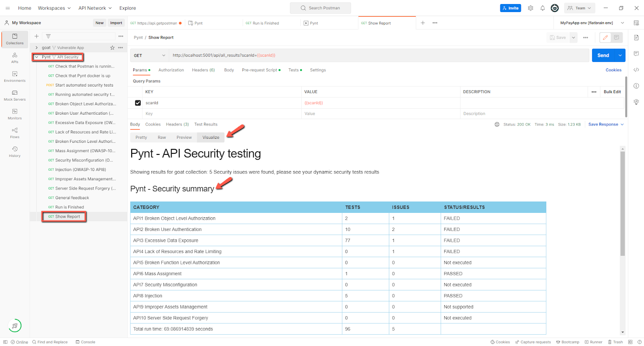Viewport: 644px width, 346px height.
Task: Send the request
Action: [x=603, y=56]
